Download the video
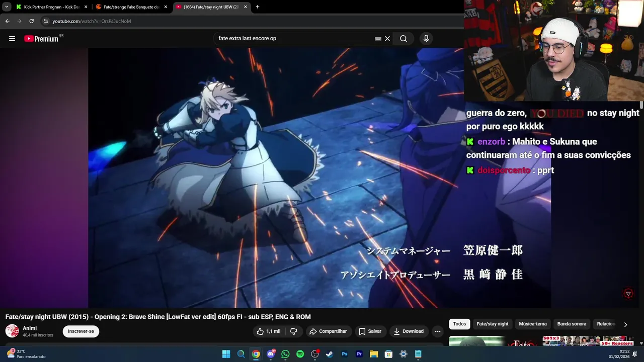 409,331
